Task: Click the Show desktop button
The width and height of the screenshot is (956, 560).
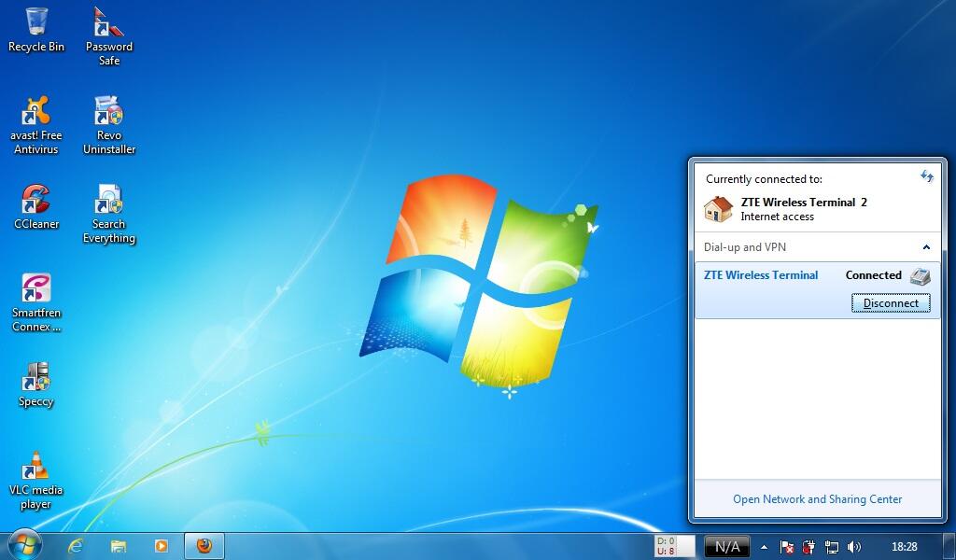Action: (949, 546)
